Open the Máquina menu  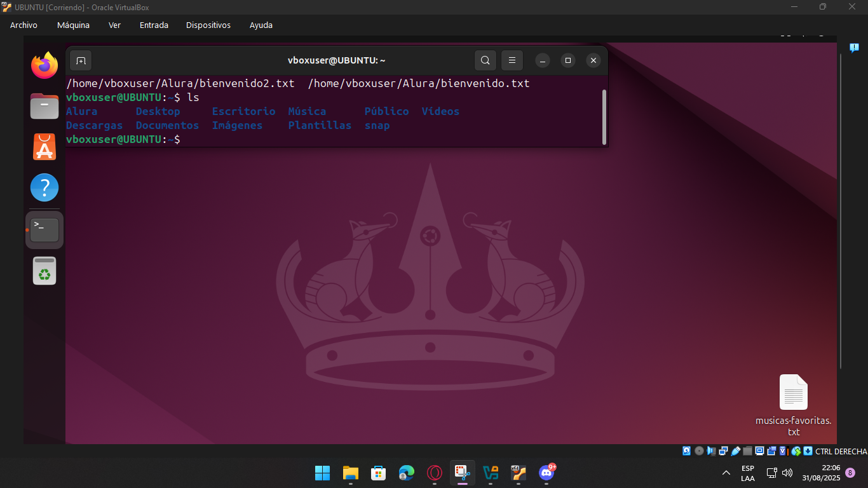click(73, 25)
